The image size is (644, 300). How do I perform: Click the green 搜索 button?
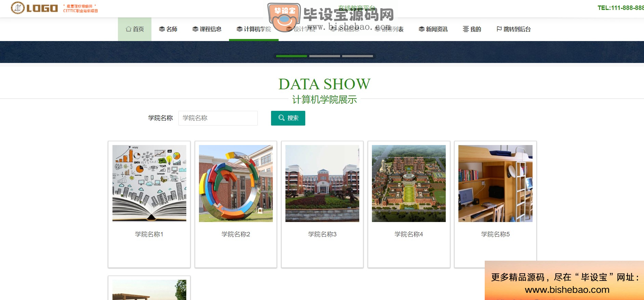tap(288, 118)
